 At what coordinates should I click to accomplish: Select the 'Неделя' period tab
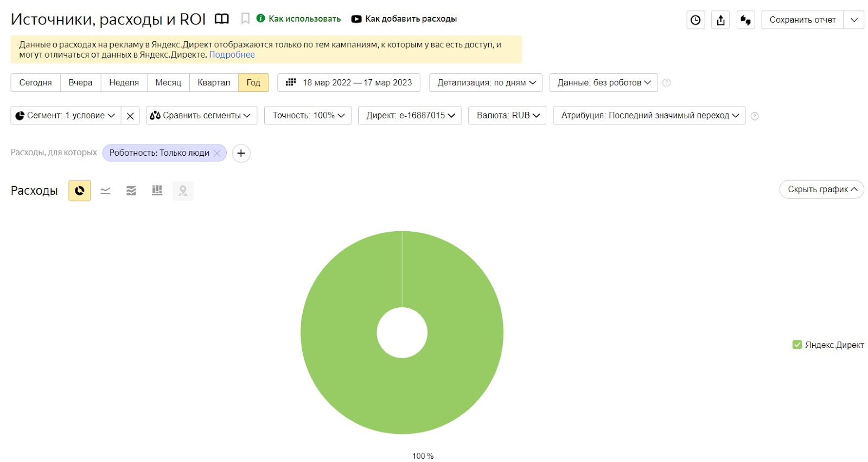(124, 83)
